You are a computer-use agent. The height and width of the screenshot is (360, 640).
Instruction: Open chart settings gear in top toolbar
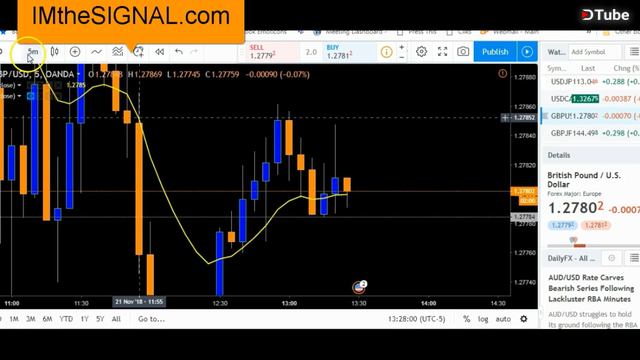tap(421, 52)
